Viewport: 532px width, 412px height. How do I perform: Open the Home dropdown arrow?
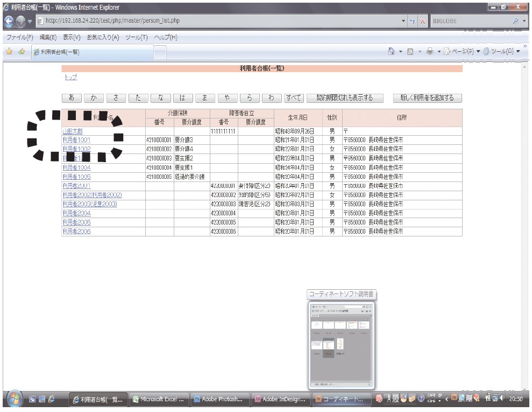(400, 52)
